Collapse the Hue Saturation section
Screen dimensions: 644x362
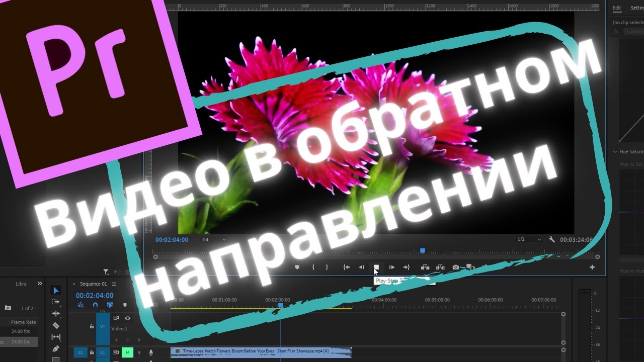coord(615,151)
